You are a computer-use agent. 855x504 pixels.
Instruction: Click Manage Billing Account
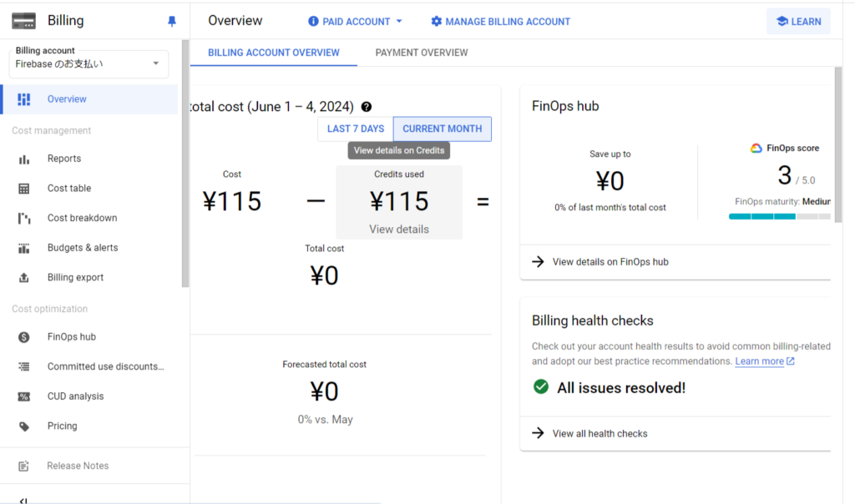501,21
